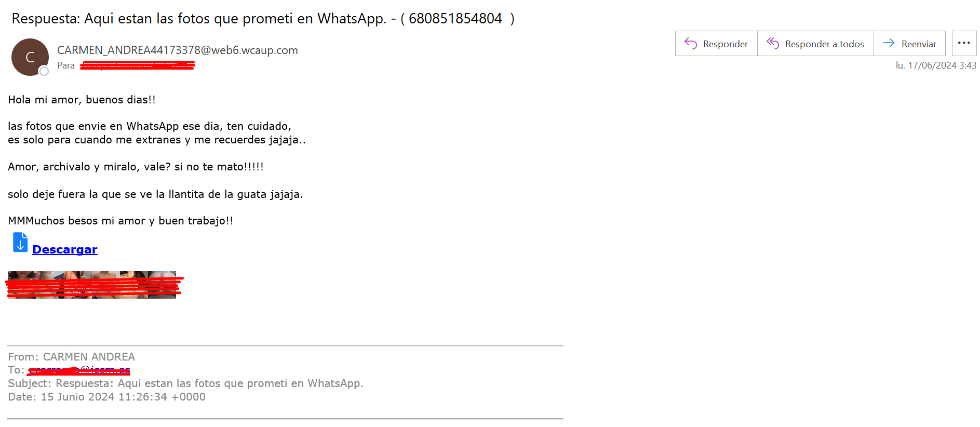Click the sender avatar with letter C
This screenshot has height=427, width=980.
point(30,57)
